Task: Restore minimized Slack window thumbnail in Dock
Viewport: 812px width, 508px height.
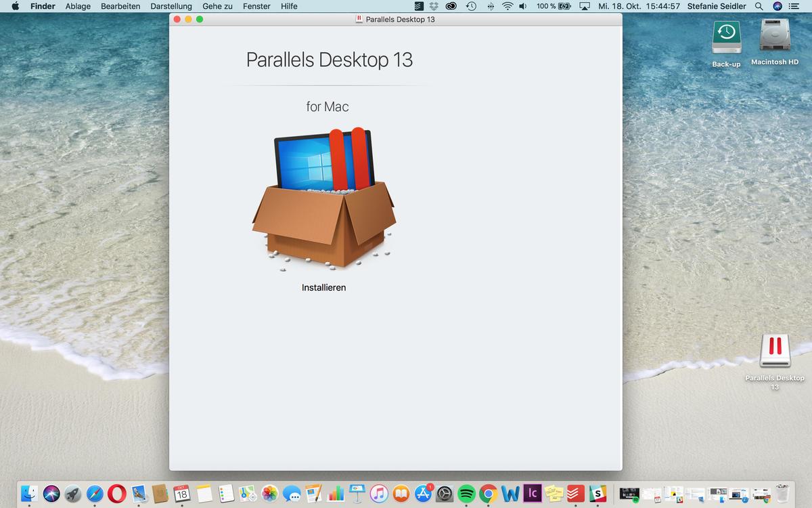Action: tap(673, 494)
